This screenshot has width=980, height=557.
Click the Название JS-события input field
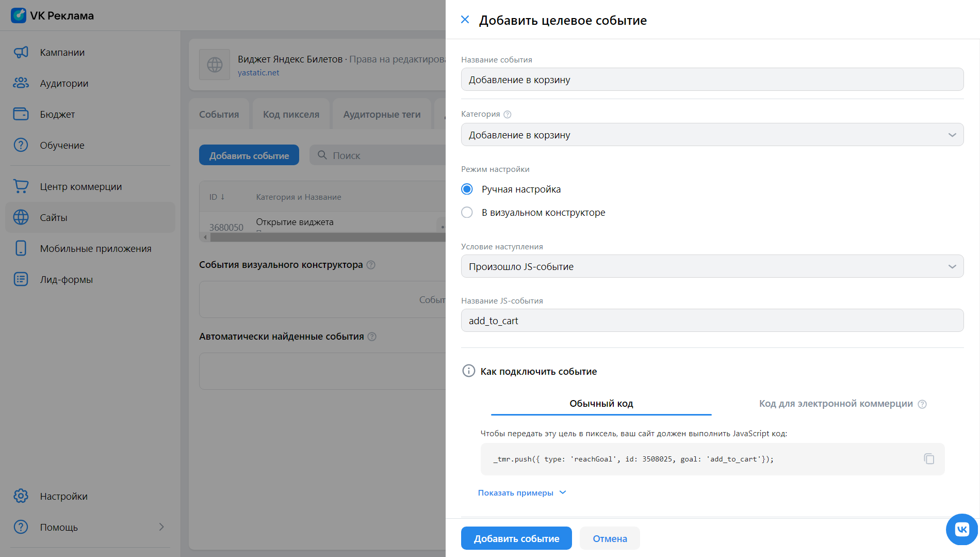click(712, 321)
